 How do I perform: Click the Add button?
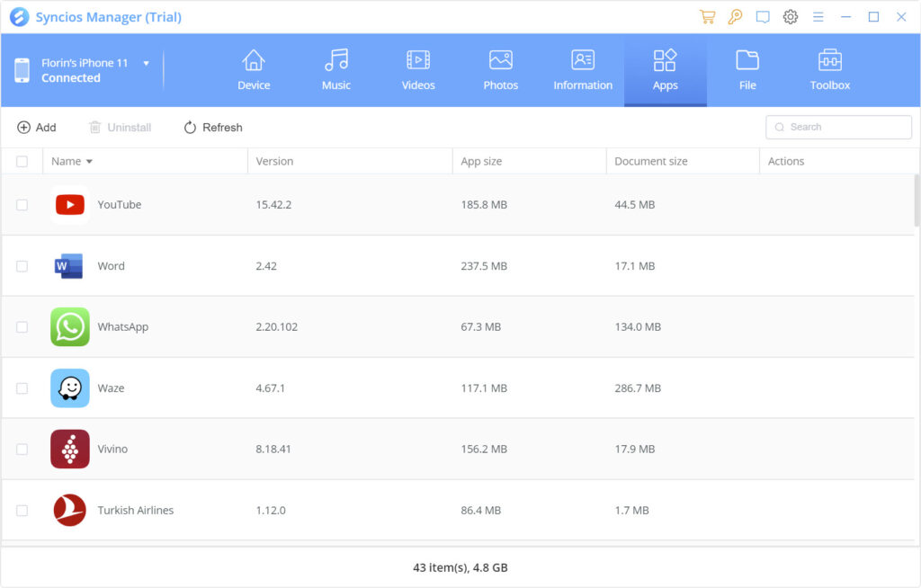pos(36,128)
